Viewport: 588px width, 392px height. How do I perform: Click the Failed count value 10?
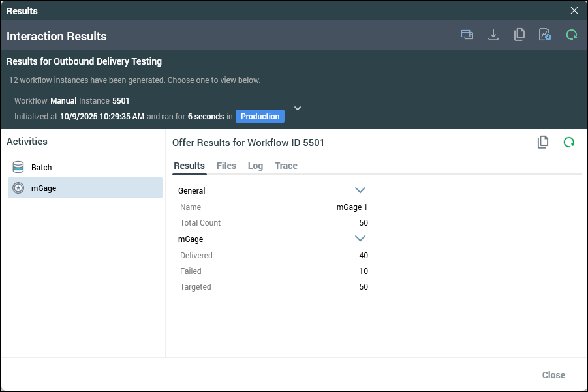pyautogui.click(x=364, y=271)
